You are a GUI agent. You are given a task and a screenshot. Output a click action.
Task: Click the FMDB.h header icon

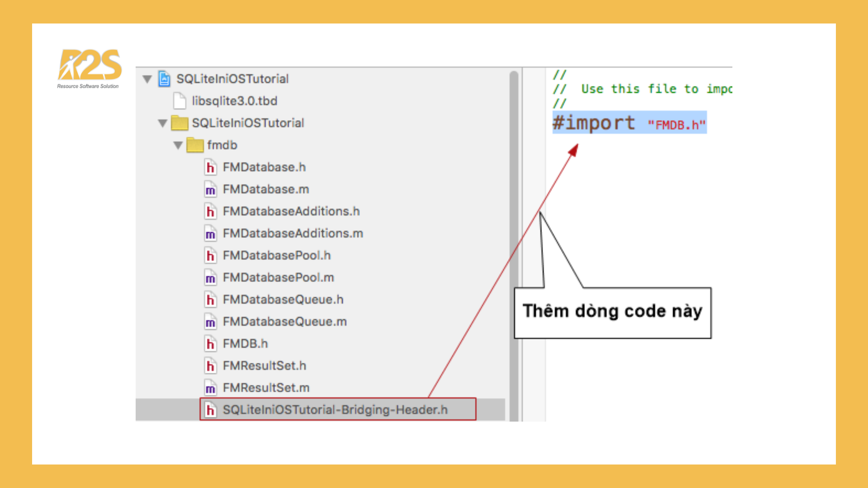click(x=210, y=344)
